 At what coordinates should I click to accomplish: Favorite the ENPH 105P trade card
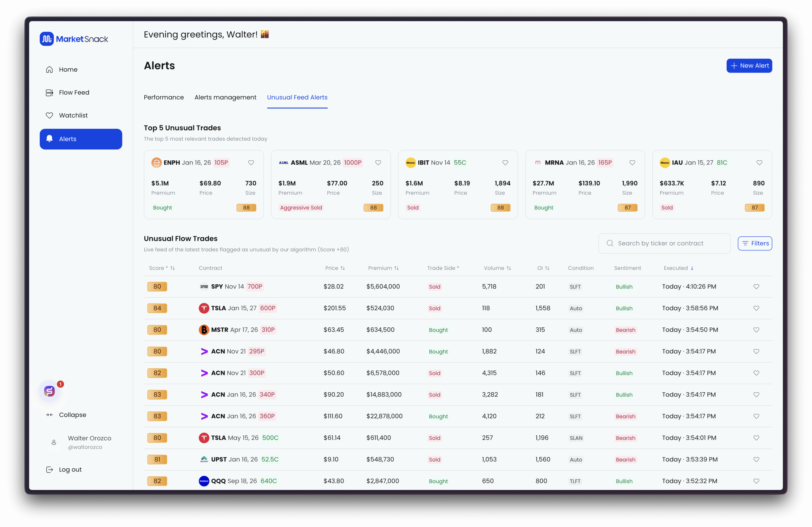[x=251, y=163]
